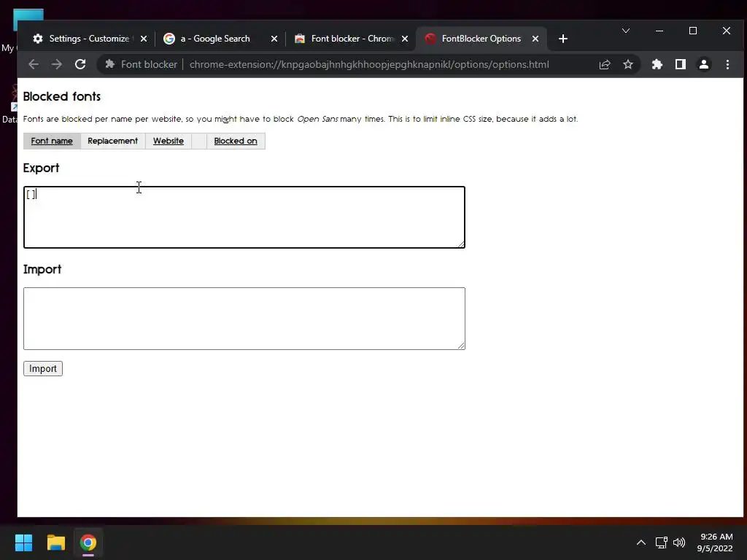Open the Chrome profile menu
Screen dimensions: 747x560
pos(704,64)
